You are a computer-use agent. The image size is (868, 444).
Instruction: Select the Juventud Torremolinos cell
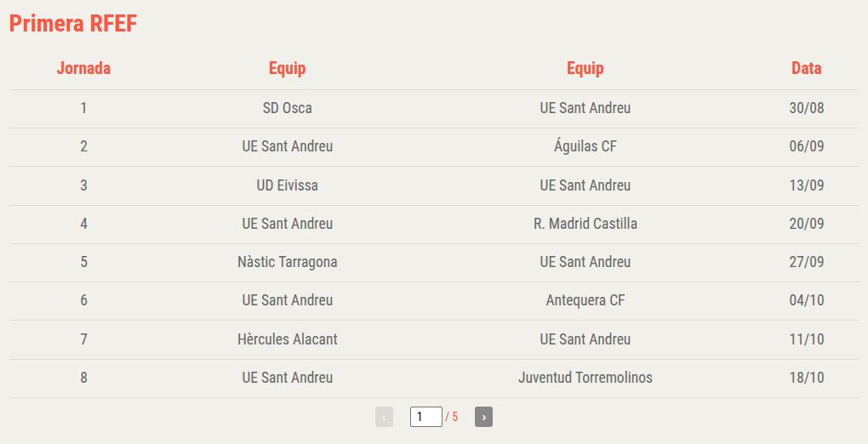pyautogui.click(x=585, y=377)
